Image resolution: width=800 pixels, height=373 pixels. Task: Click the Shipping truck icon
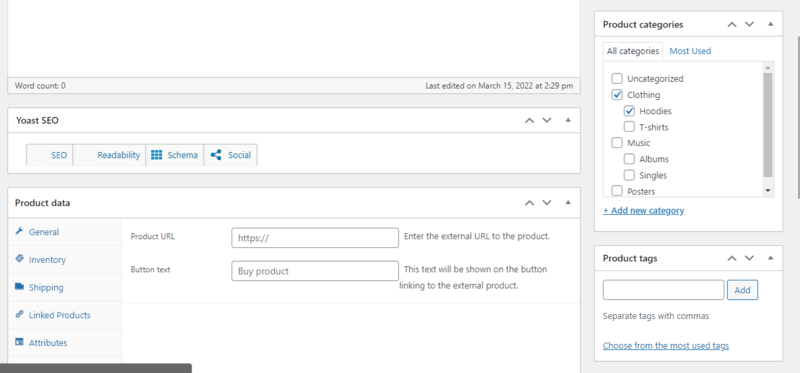(19, 287)
